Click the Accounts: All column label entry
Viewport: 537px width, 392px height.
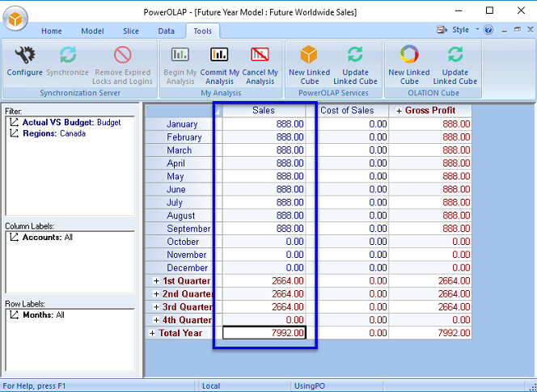(48, 237)
